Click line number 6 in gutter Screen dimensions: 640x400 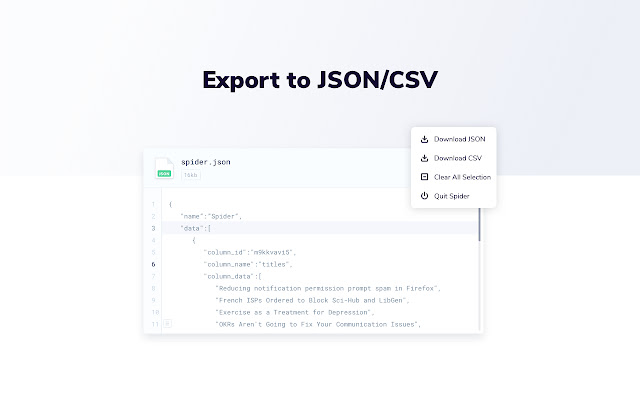153,264
